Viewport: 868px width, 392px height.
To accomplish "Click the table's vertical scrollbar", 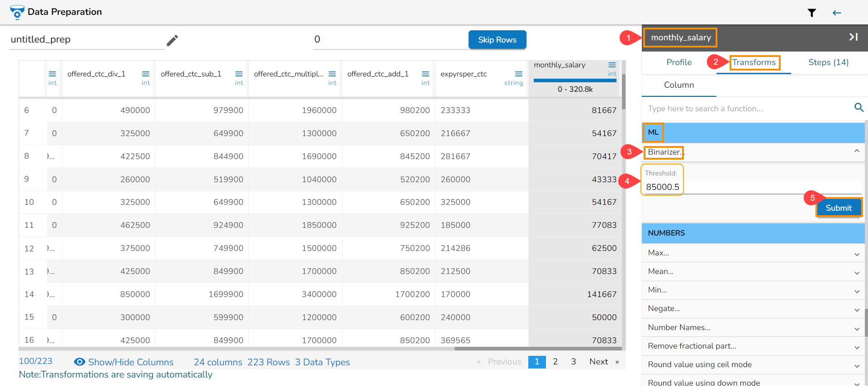I will point(623,92).
